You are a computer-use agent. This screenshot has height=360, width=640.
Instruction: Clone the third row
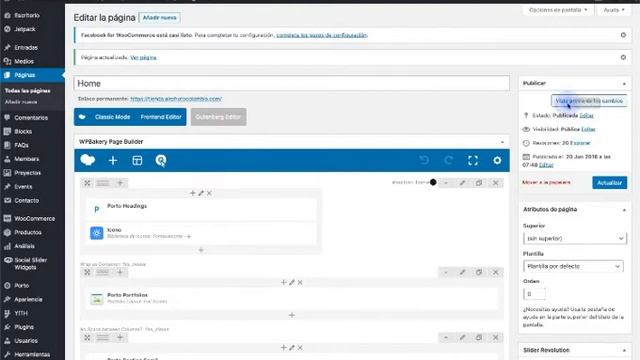coord(479,338)
